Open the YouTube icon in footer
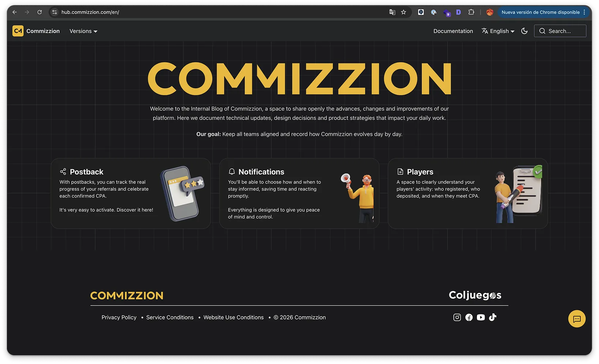Viewport: 599px width, 364px height. click(x=481, y=317)
